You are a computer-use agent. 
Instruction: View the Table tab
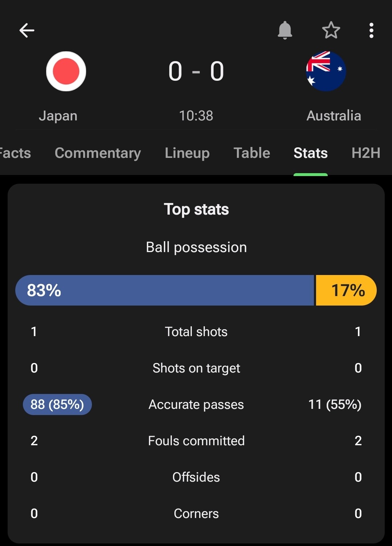[252, 153]
